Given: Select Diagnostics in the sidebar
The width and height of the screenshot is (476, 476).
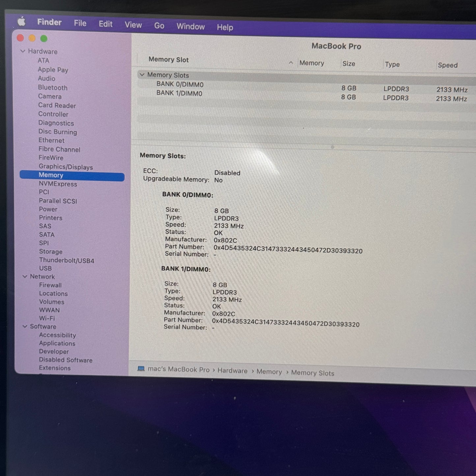Looking at the screenshot, I should 56,123.
